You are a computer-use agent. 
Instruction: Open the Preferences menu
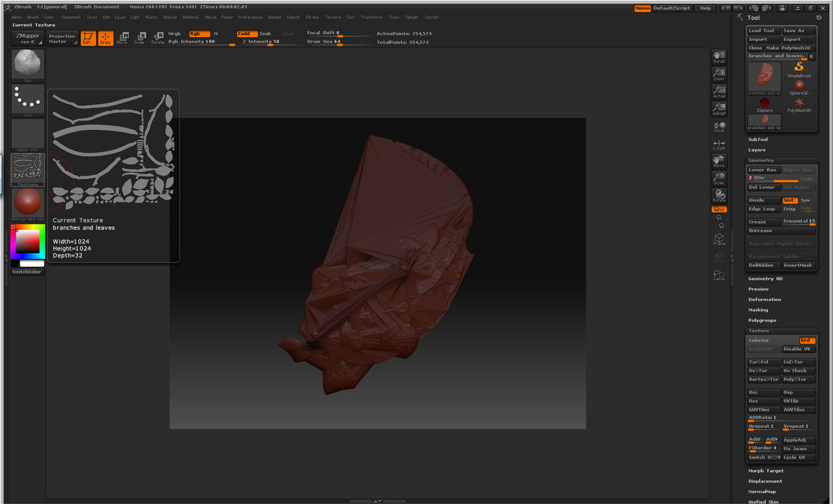tap(250, 17)
